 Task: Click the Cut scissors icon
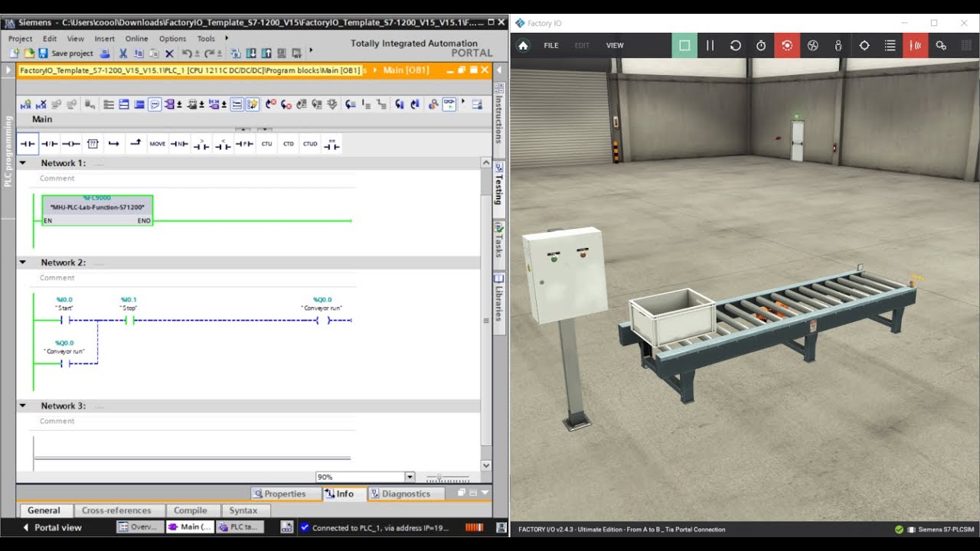[122, 53]
